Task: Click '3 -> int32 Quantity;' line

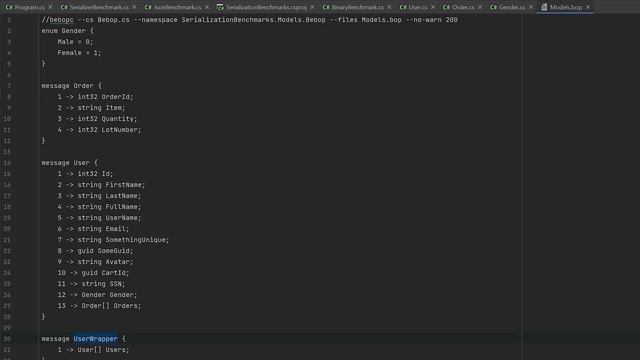Action: [97, 119]
